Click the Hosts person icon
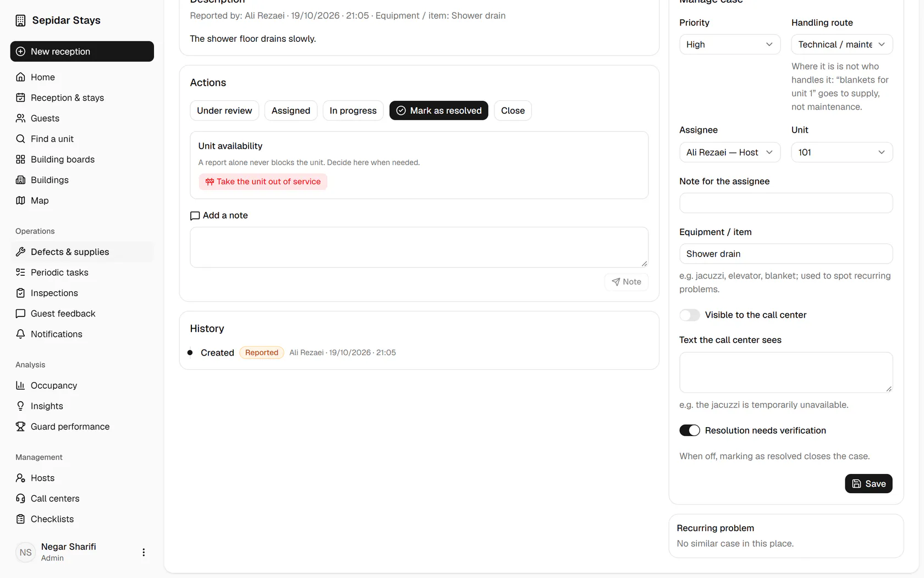 [20, 478]
